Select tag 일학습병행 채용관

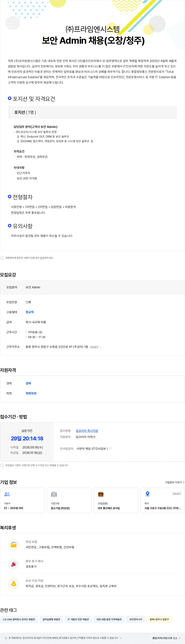pos(51,619)
